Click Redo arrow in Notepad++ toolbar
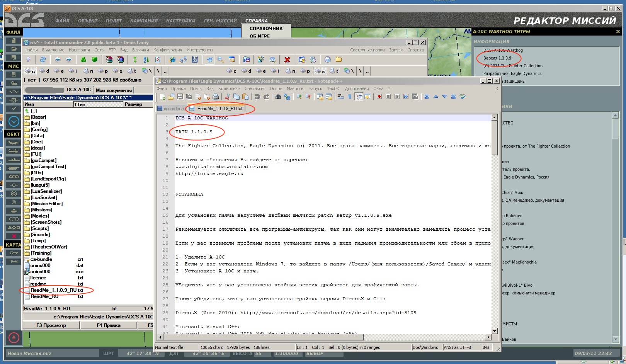This screenshot has height=364, width=626. (266, 97)
